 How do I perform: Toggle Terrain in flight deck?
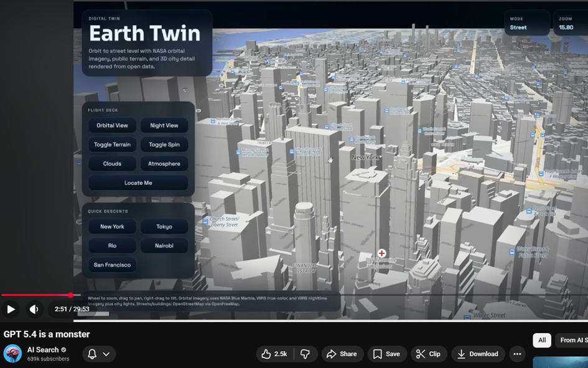coord(112,144)
